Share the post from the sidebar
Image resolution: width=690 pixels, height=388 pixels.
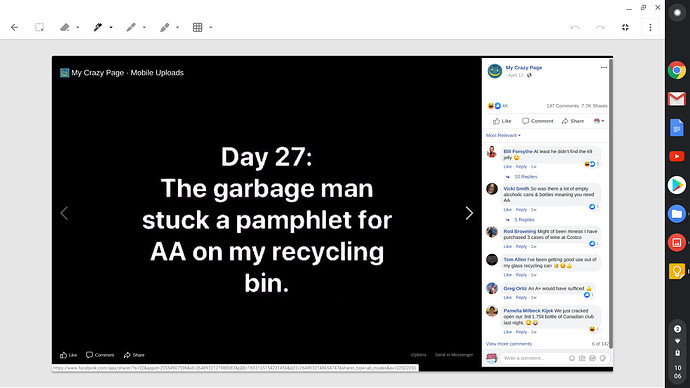(x=573, y=121)
